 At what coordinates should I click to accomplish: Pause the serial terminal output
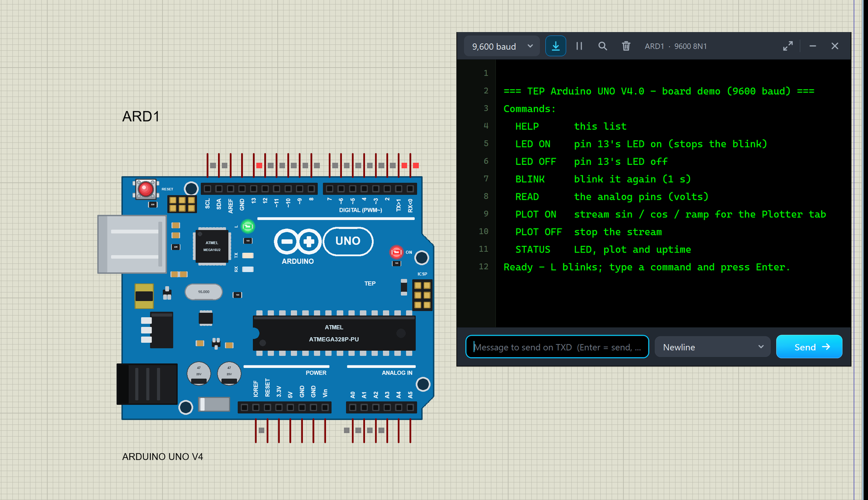579,46
